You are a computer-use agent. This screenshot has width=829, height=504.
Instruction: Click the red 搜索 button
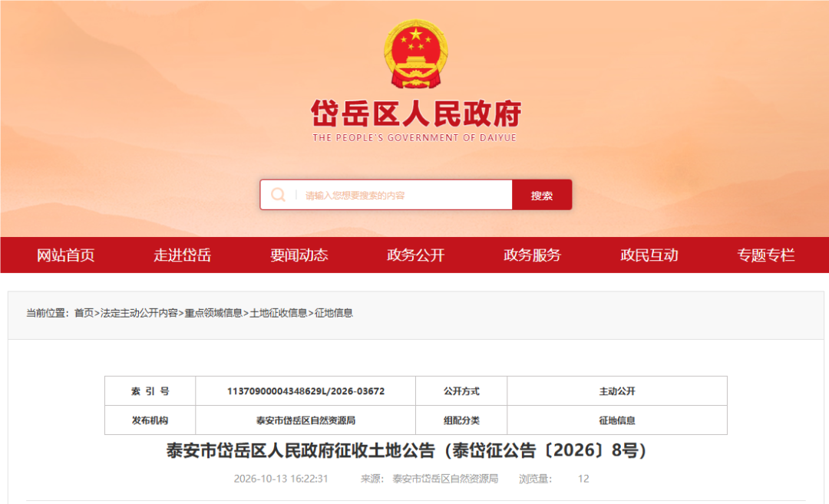point(542,195)
